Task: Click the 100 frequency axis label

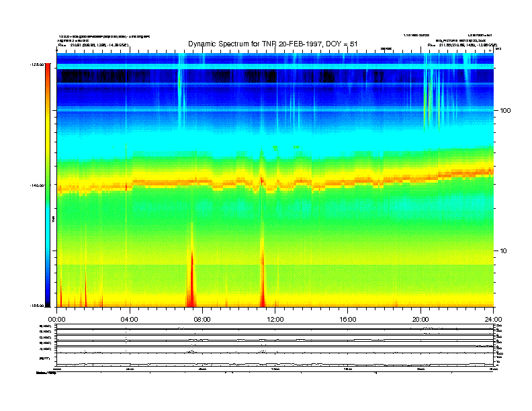Action: click(x=505, y=111)
